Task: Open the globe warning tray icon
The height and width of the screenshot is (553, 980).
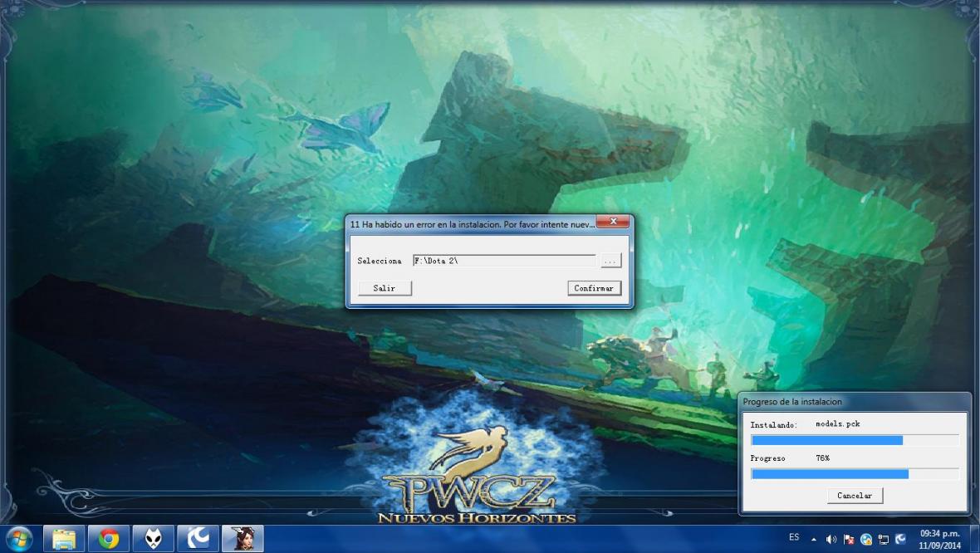Action: click(866, 539)
